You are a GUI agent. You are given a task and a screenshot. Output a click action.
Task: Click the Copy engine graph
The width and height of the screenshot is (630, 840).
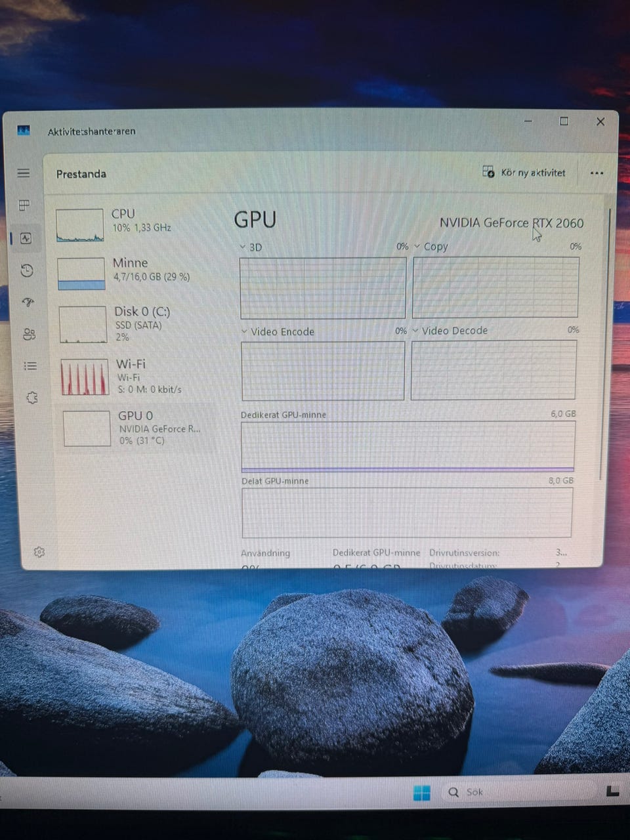pyautogui.click(x=495, y=287)
